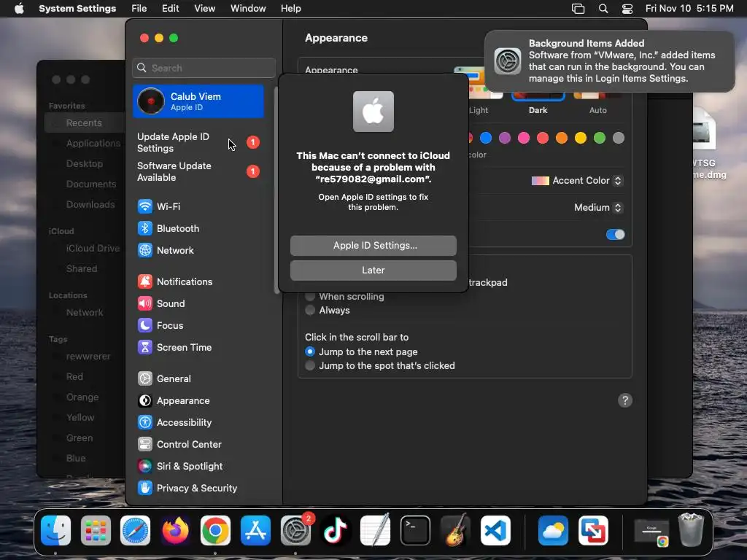Click Apple ID Settings… button in dialog

click(373, 246)
